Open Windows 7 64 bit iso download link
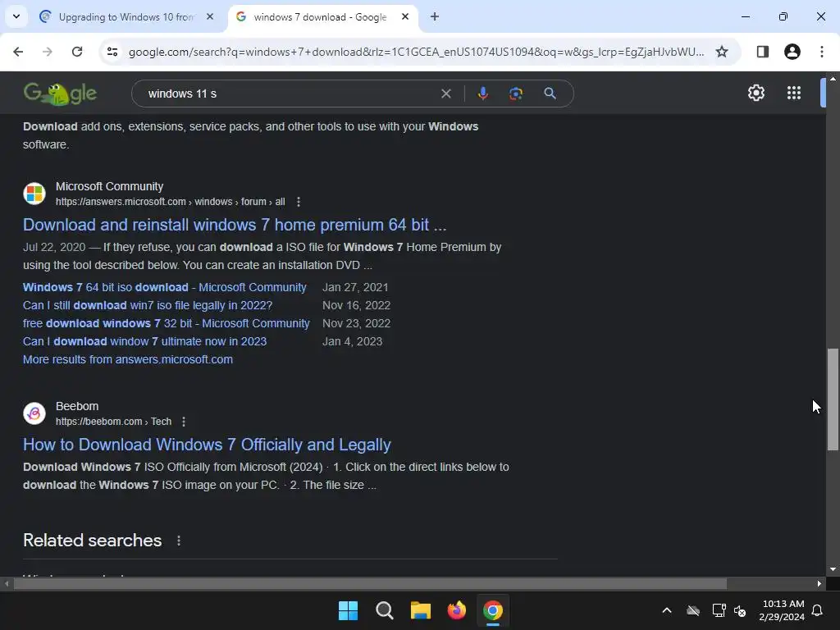This screenshot has height=630, width=840. [164, 287]
